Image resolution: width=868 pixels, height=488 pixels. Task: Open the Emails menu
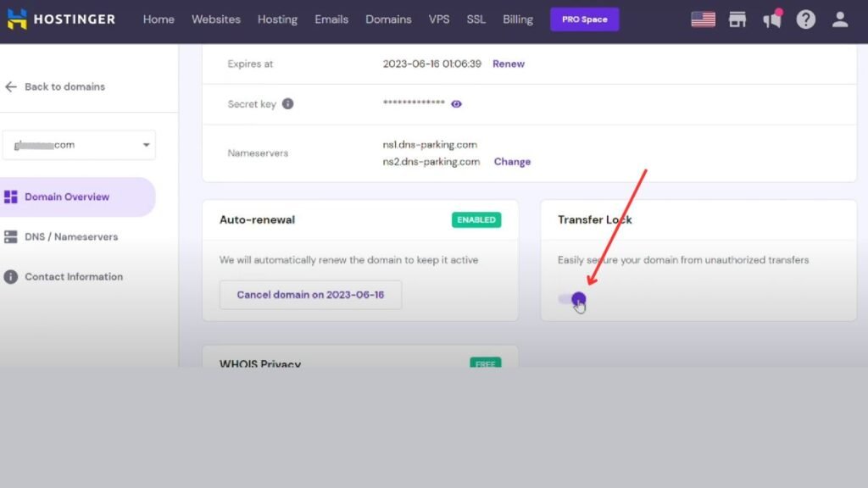331,19
